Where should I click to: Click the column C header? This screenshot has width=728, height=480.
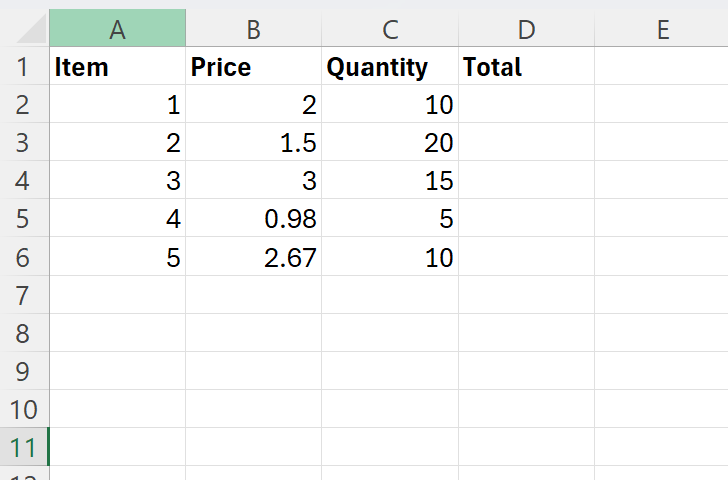[x=390, y=29]
